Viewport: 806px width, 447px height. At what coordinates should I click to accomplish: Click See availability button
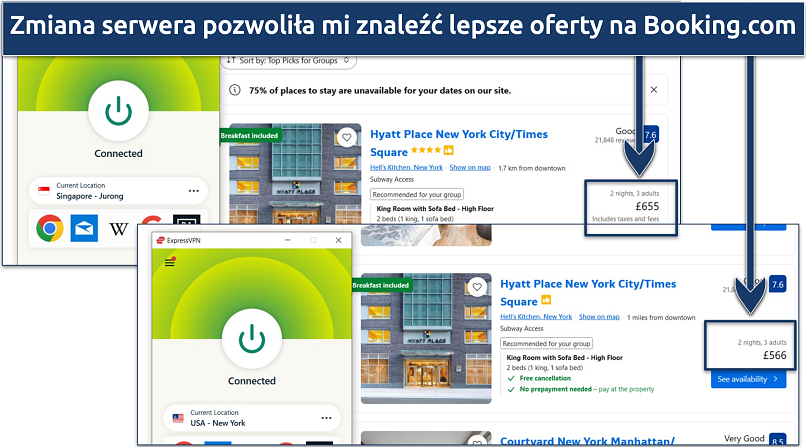[x=746, y=379]
